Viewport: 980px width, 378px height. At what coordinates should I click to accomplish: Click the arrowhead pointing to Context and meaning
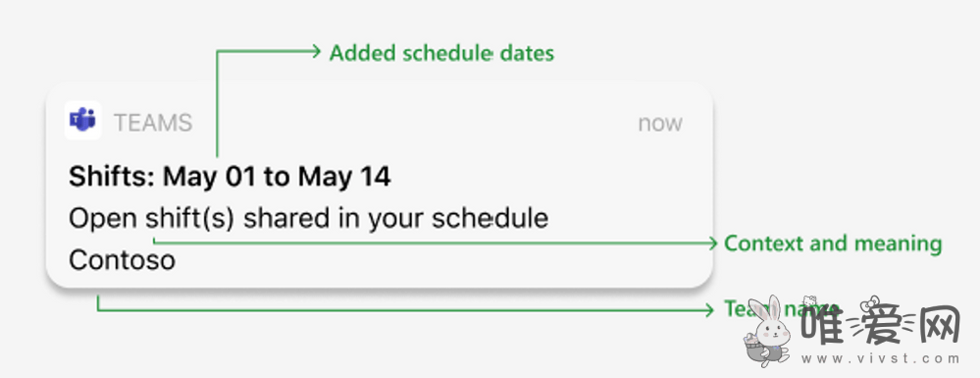(712, 243)
